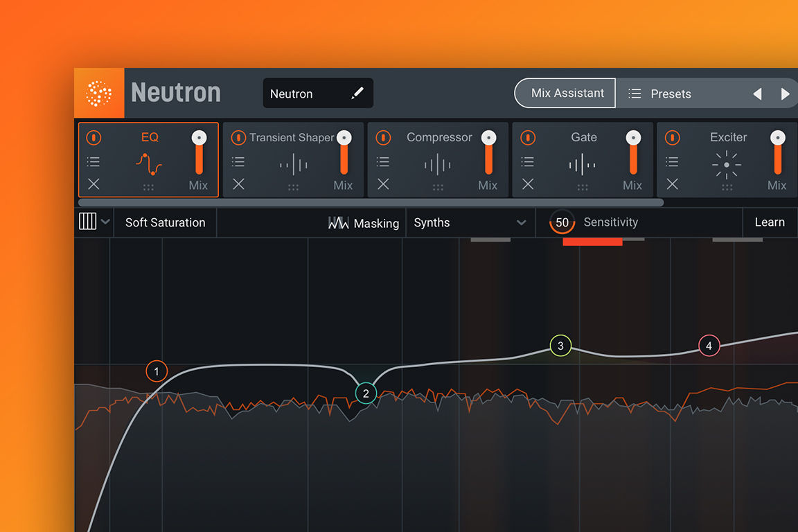This screenshot has height=532, width=798.
Task: Open Transient Shaper module preset list icon
Action: point(238,162)
